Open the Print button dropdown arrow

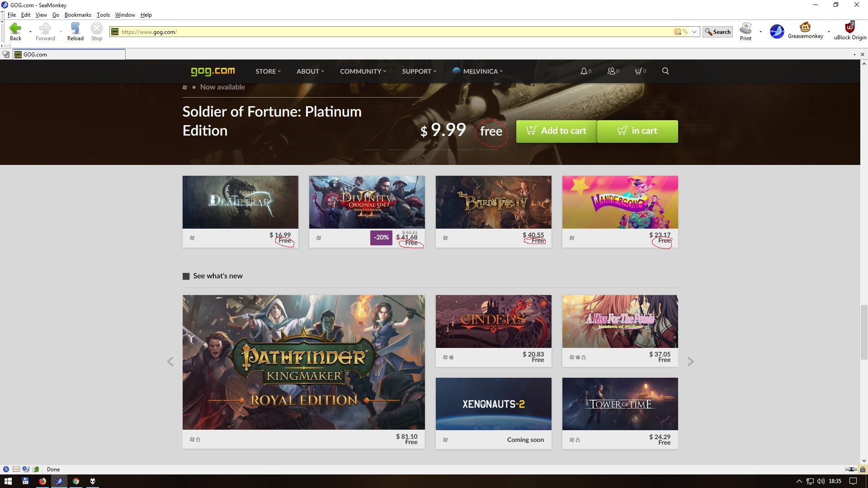(760, 32)
